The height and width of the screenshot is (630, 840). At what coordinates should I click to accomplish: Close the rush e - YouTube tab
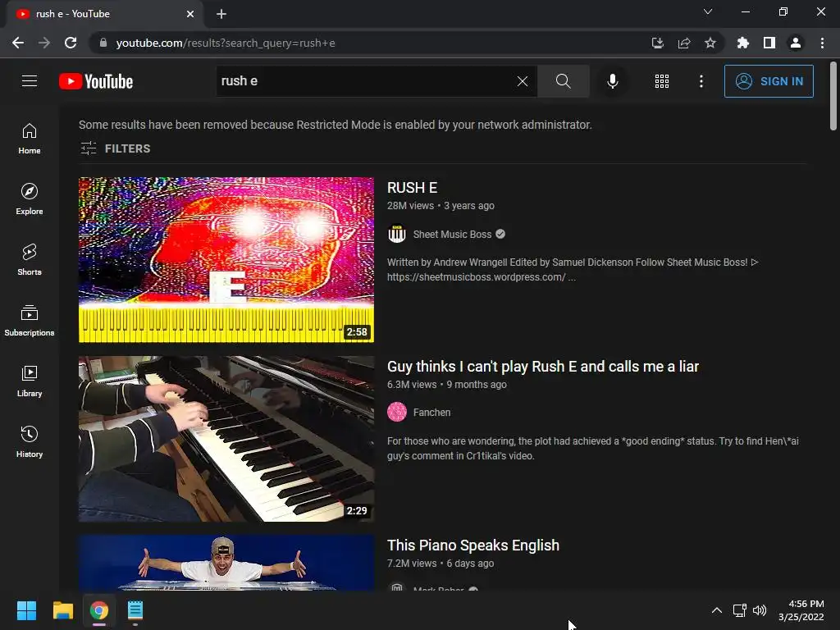coord(190,14)
